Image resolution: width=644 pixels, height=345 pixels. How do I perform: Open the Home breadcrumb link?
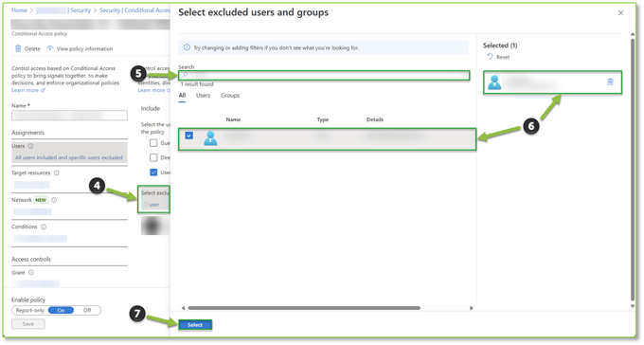click(19, 9)
